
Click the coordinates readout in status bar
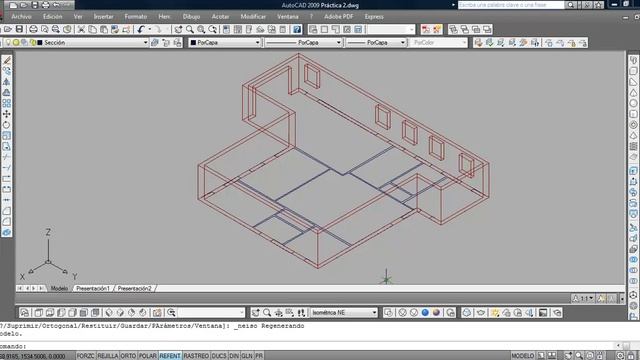(33, 356)
